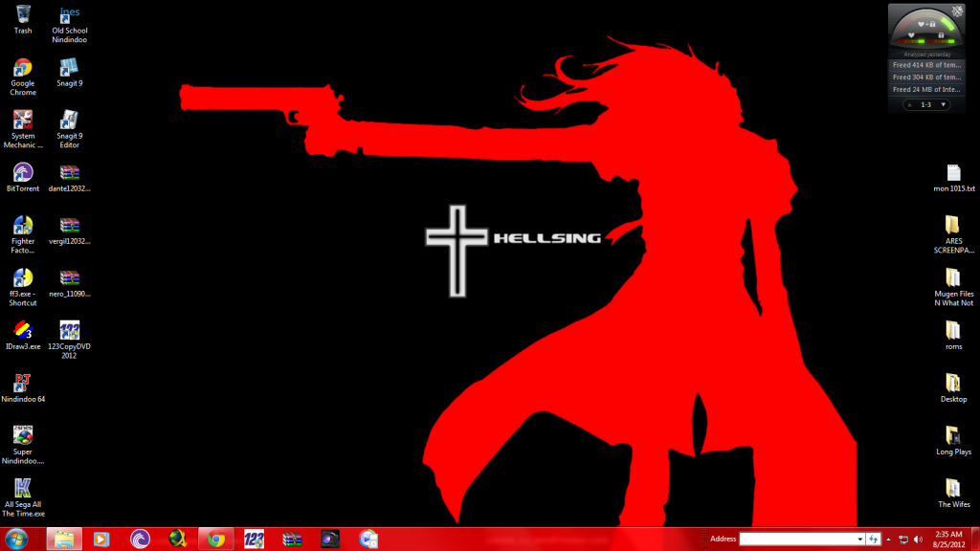Switch to Google Chrome on the taskbar
The height and width of the screenshot is (551, 980).
click(216, 539)
